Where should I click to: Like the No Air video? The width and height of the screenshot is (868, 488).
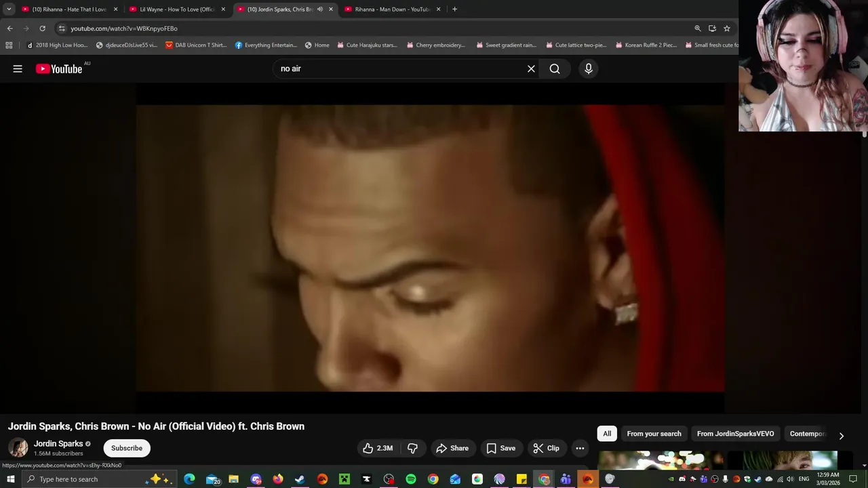coord(378,448)
